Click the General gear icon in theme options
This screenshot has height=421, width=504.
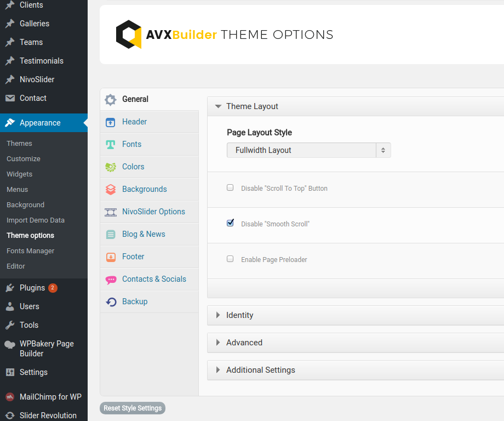click(110, 100)
